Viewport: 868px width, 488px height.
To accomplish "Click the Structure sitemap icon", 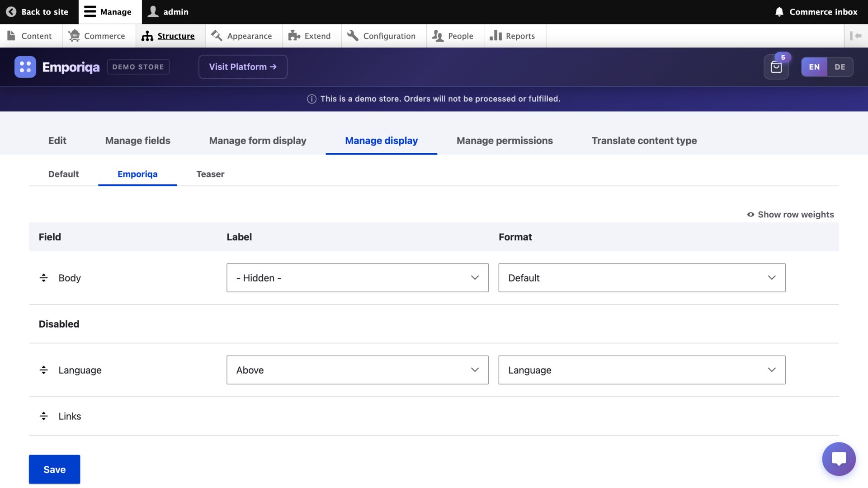I will 147,36.
